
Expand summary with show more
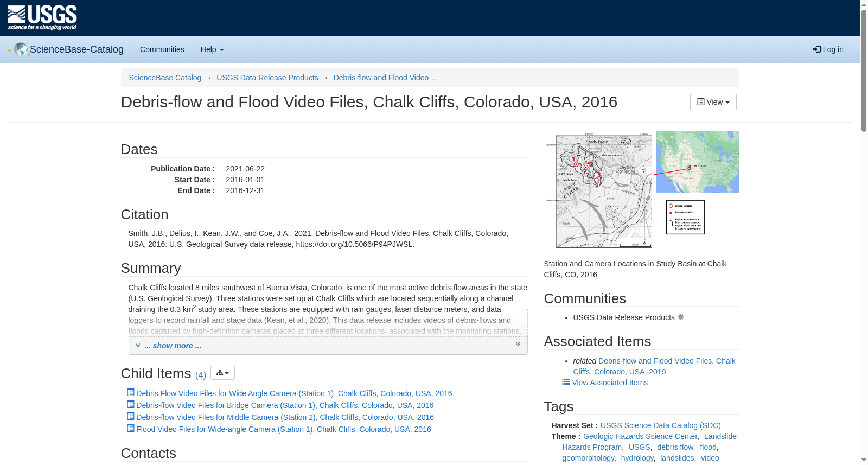tap(173, 346)
